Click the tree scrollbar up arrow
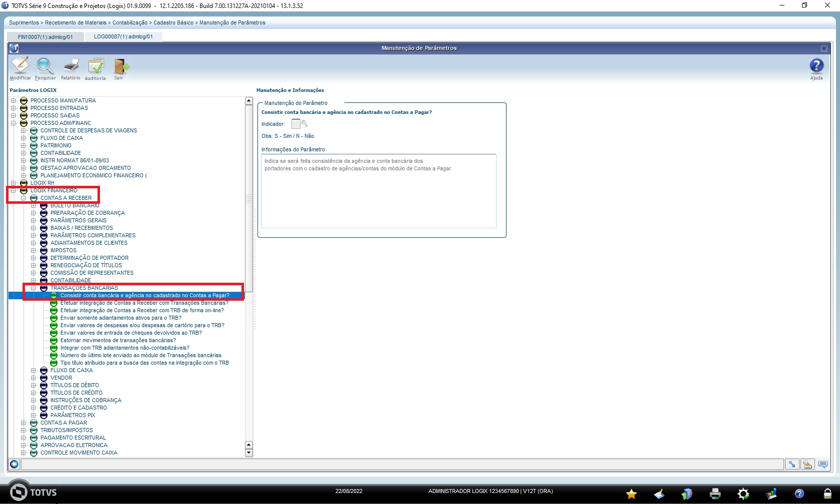This screenshot has height=504, width=840. (x=249, y=101)
